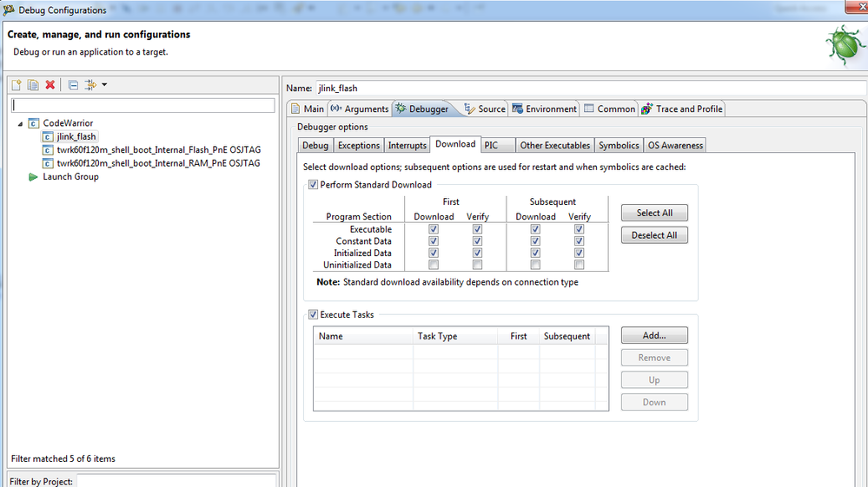The height and width of the screenshot is (487, 868).
Task: Click the Filter by Project field
Action: [x=176, y=481]
